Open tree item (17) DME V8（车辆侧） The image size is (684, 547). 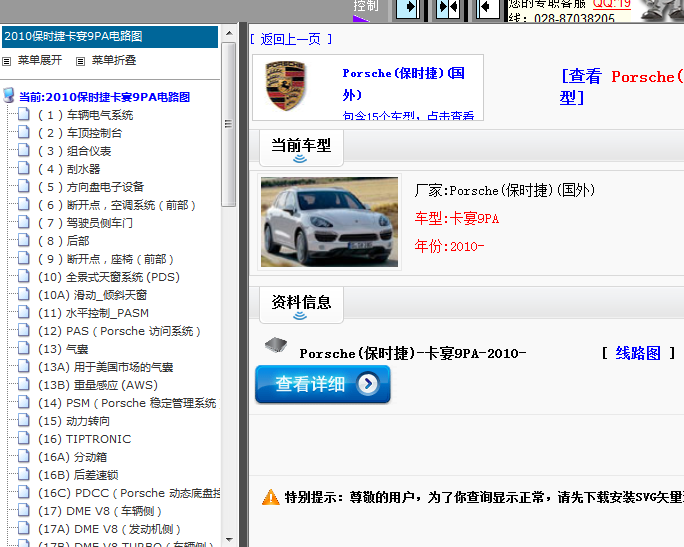pyautogui.click(x=100, y=511)
